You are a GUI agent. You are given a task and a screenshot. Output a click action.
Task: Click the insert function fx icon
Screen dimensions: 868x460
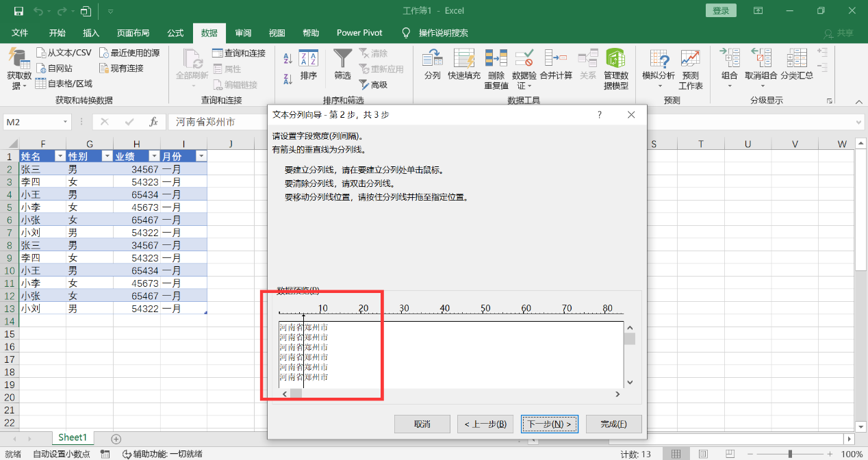pyautogui.click(x=154, y=122)
